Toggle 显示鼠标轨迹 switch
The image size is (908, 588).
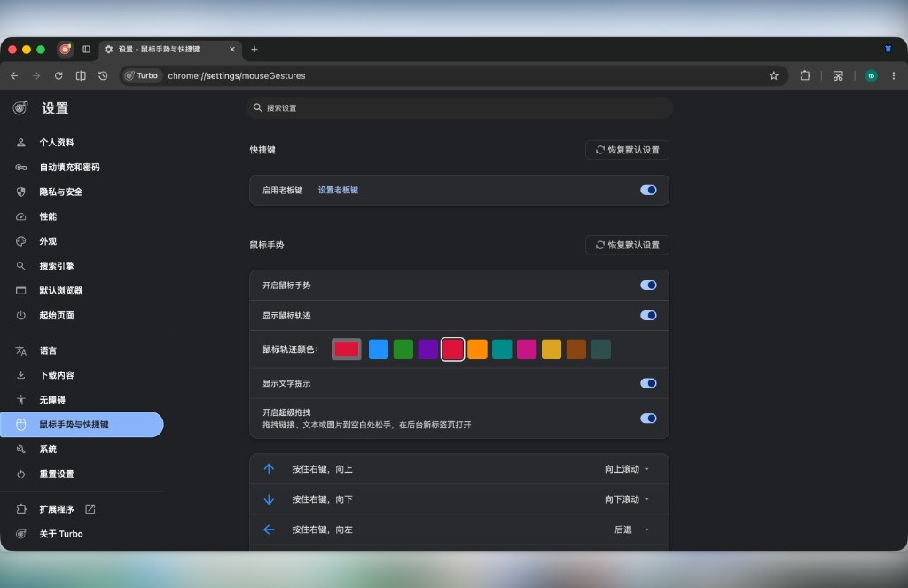coord(648,315)
